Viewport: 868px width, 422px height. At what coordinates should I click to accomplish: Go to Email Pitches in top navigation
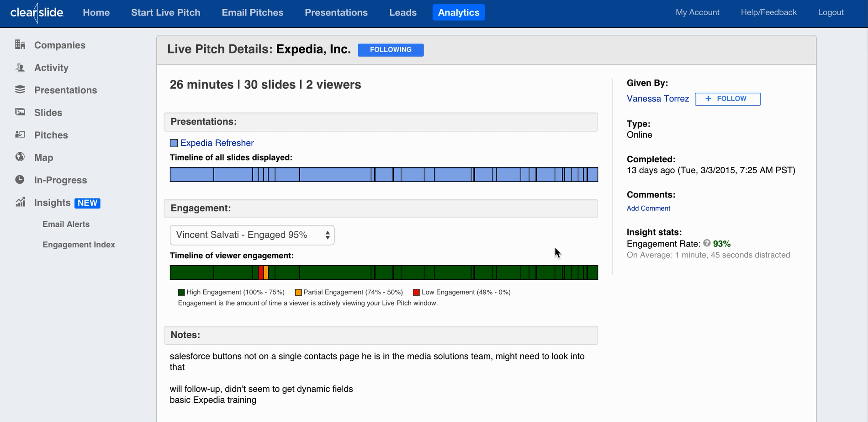tap(253, 12)
